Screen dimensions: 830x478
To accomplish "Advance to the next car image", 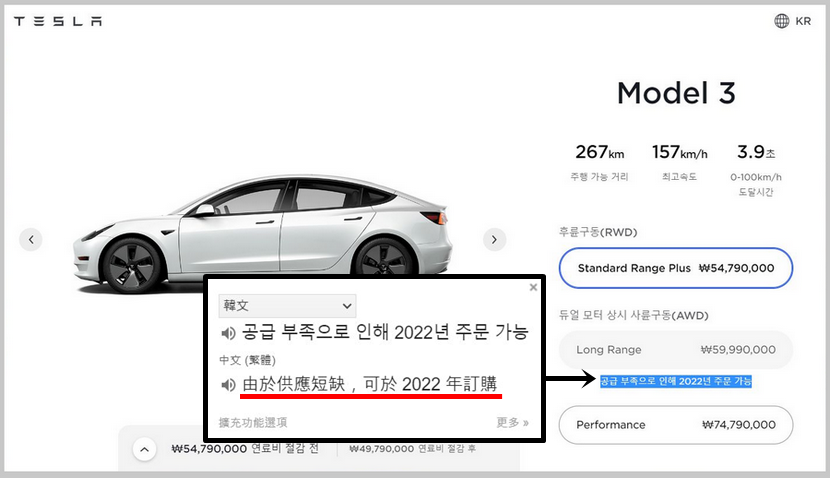I will coord(494,239).
